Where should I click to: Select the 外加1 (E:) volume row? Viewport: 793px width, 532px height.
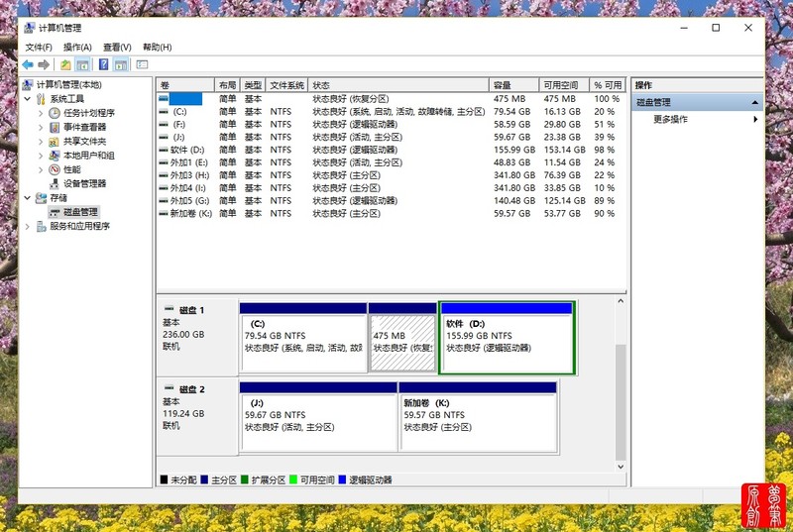(x=391, y=162)
